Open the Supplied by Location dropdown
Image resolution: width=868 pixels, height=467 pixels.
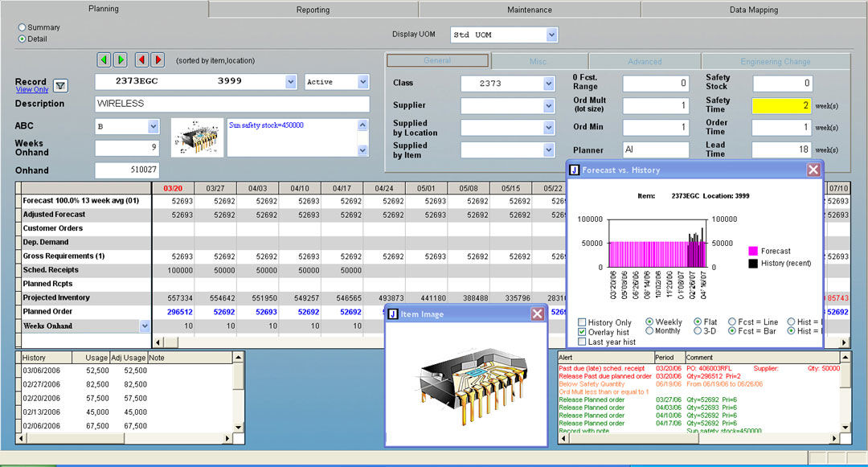(549, 128)
